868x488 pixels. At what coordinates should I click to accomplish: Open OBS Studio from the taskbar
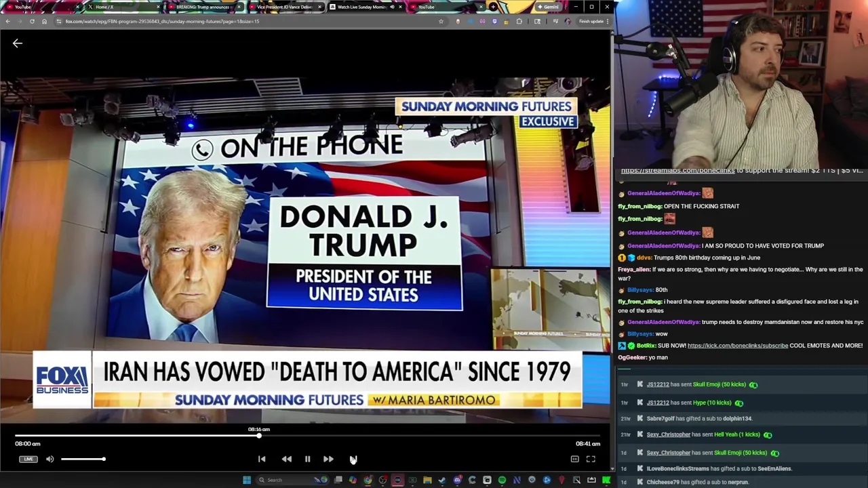[x=383, y=480]
